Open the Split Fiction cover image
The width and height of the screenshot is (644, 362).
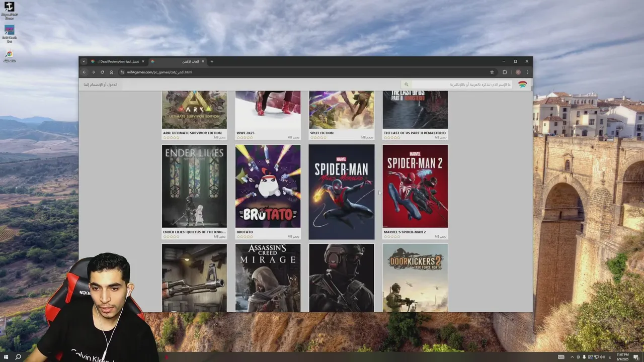(342, 110)
